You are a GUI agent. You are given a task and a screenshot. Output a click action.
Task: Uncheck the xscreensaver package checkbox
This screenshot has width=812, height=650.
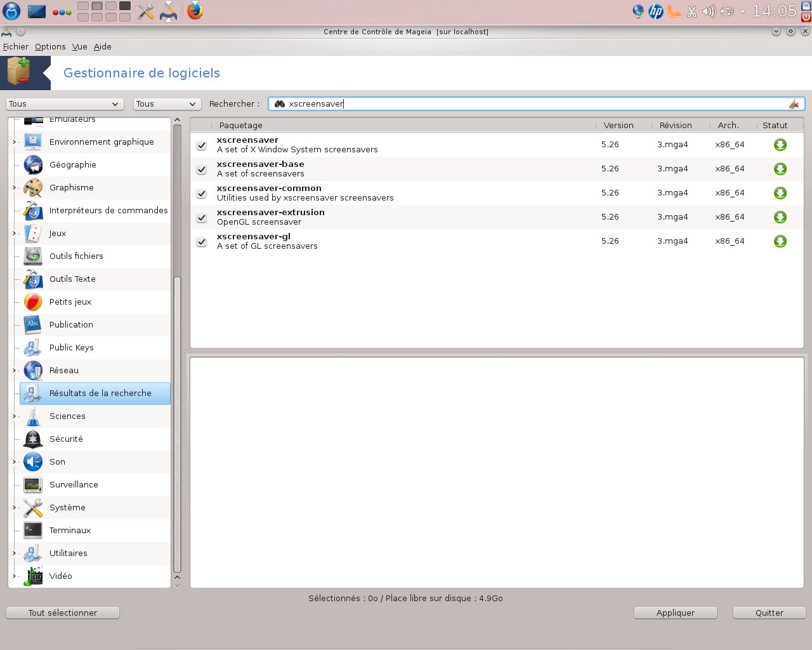(202, 145)
